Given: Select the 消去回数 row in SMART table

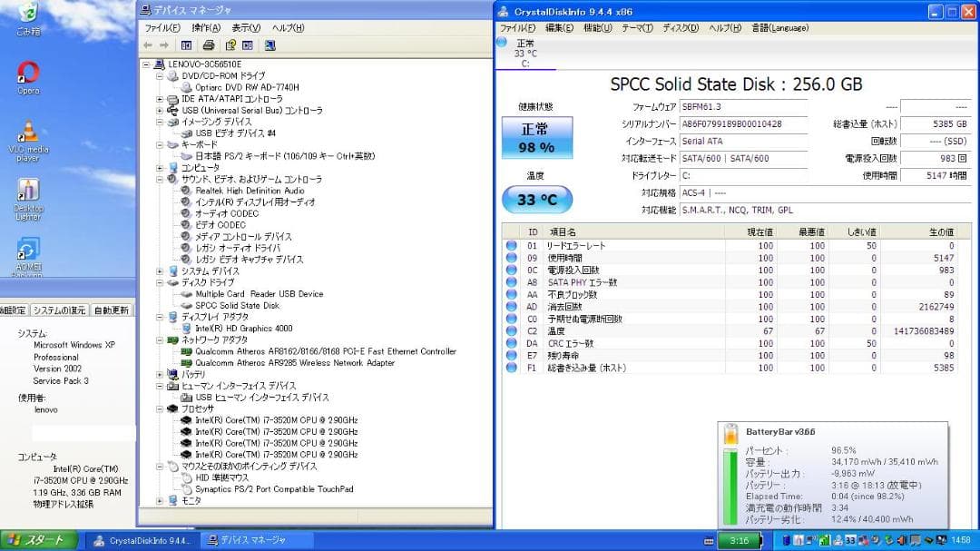Looking at the screenshot, I should tap(730, 307).
